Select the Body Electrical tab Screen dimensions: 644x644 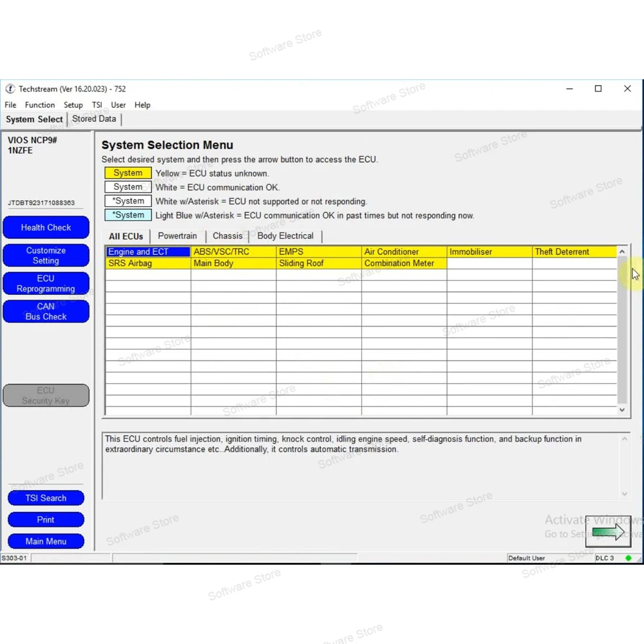pyautogui.click(x=285, y=236)
